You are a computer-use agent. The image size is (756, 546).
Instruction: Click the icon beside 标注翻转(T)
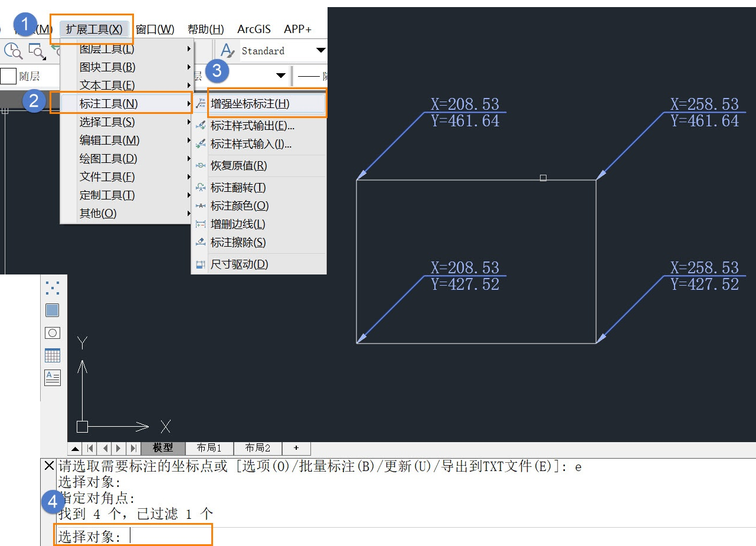[x=201, y=188]
